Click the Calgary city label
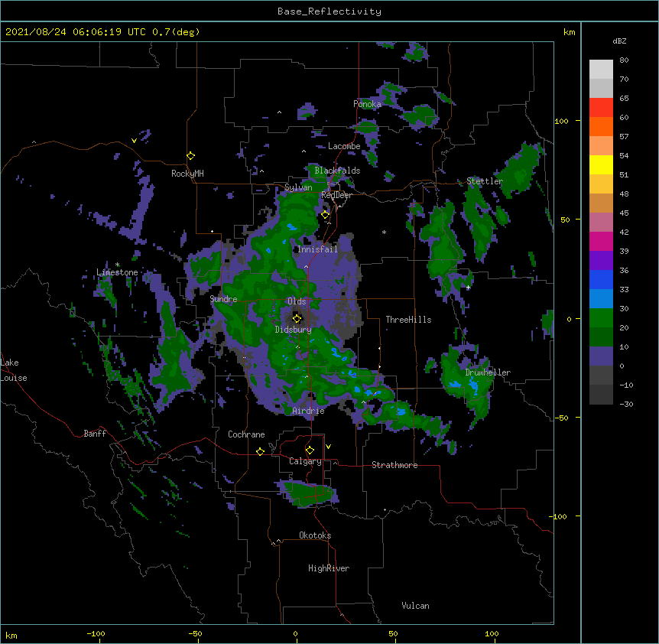The width and height of the screenshot is (659, 644). (306, 461)
